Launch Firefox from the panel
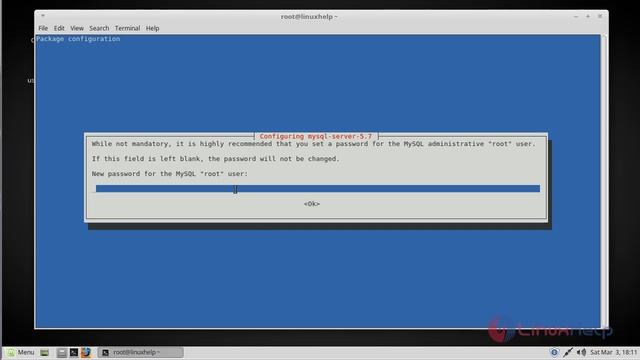The width and height of the screenshot is (640, 360). (x=86, y=352)
